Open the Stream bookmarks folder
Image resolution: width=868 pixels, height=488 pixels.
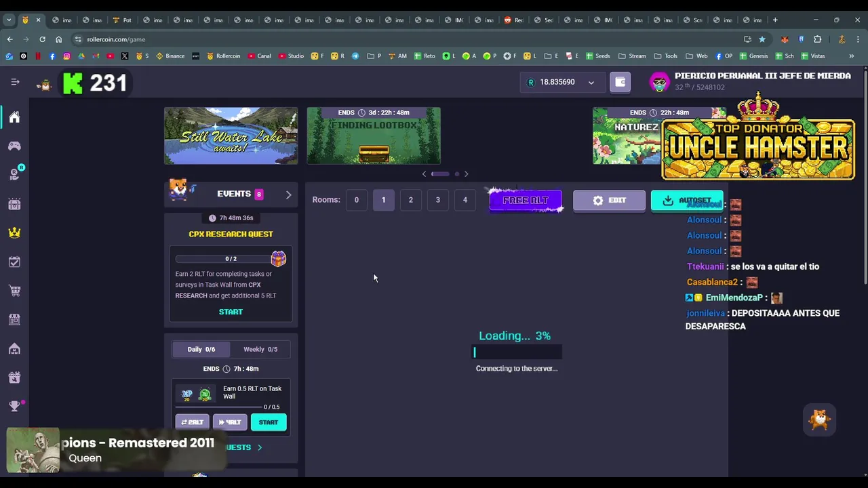pyautogui.click(x=632, y=56)
